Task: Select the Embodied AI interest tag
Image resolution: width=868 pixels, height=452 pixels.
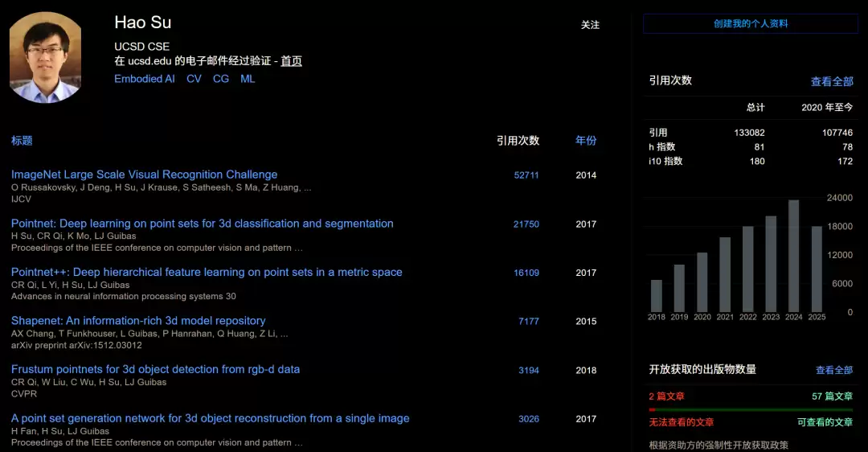Action: (x=145, y=79)
